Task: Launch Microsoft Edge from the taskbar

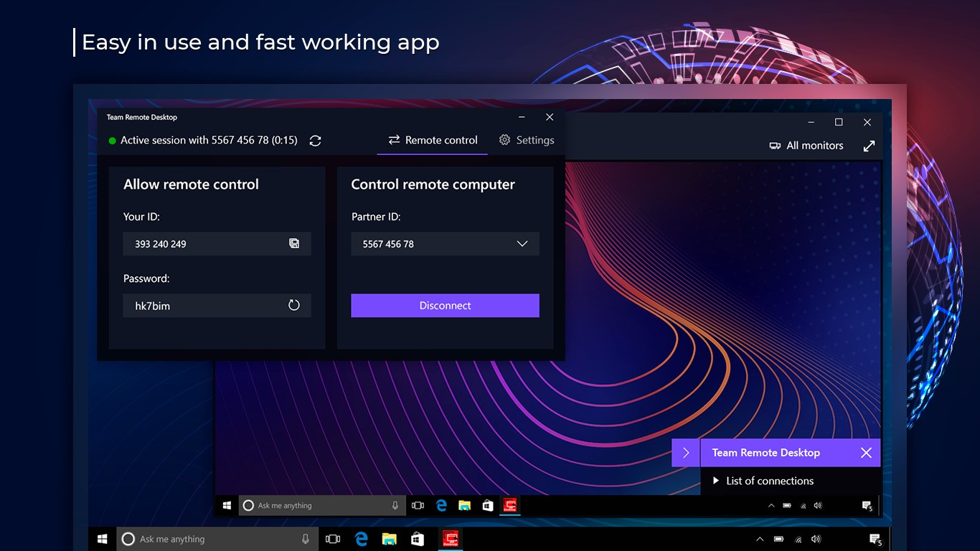Action: tap(361, 539)
